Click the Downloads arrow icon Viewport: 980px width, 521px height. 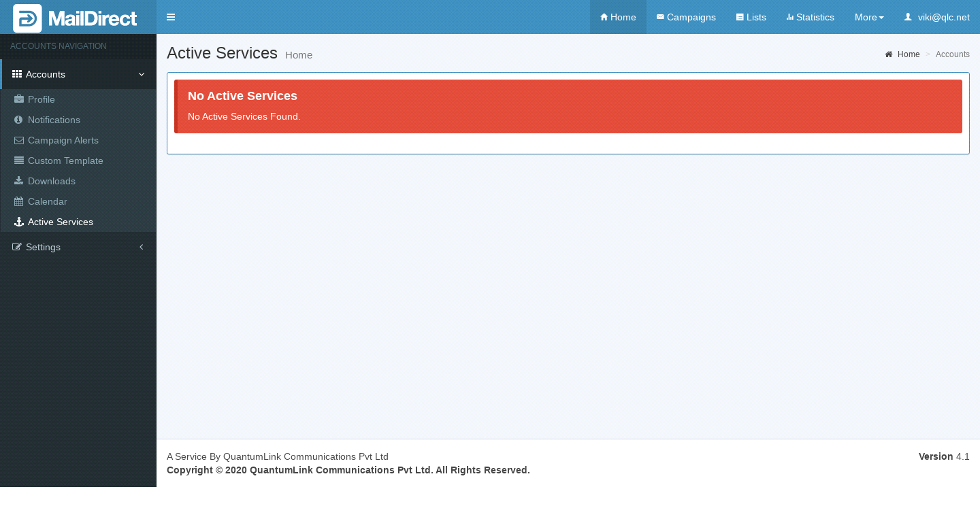tap(19, 181)
